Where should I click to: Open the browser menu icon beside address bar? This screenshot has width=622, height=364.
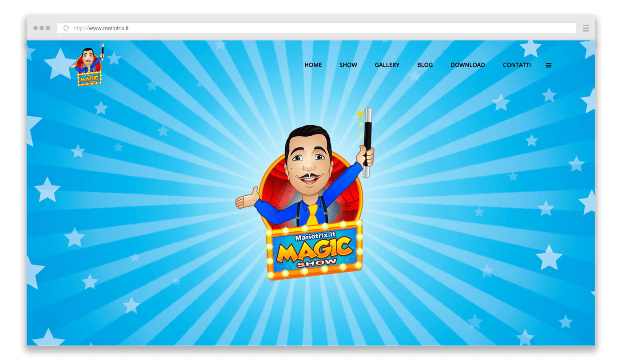pyautogui.click(x=586, y=28)
